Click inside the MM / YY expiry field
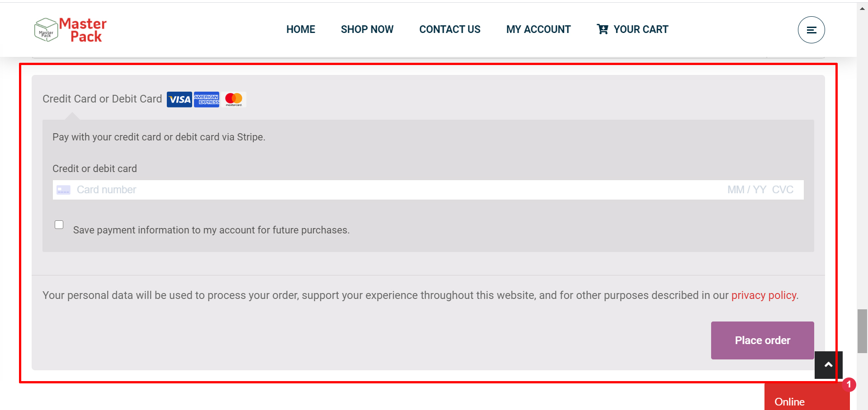This screenshot has width=868, height=410. click(746, 190)
